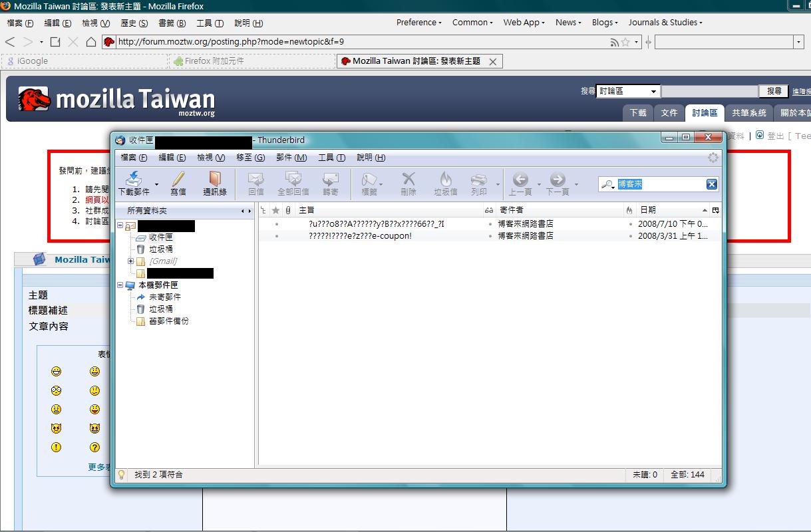
Task: Click the read-status glasses column header
Action: (489, 210)
